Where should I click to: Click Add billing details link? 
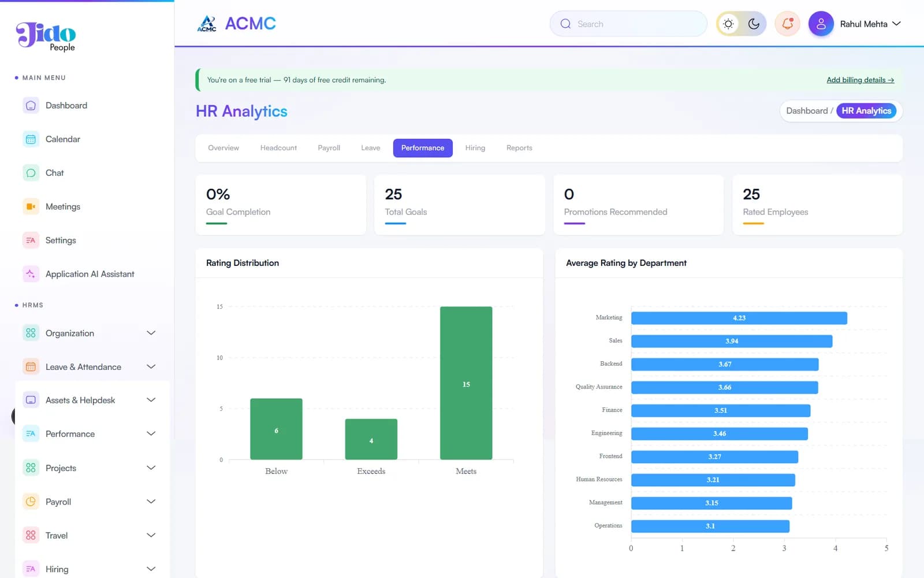[x=860, y=80]
